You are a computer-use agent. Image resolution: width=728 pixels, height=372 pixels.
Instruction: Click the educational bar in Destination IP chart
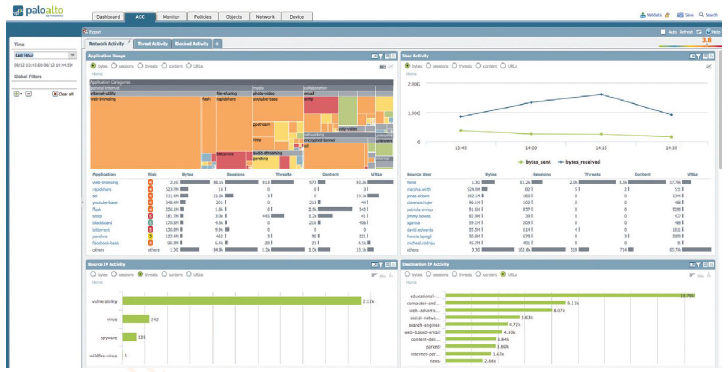coord(570,295)
